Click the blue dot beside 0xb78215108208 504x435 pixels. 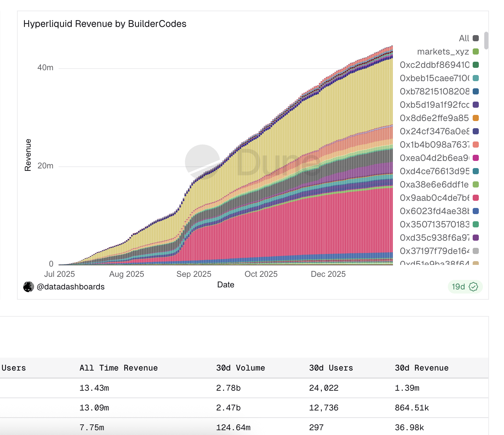pos(476,91)
